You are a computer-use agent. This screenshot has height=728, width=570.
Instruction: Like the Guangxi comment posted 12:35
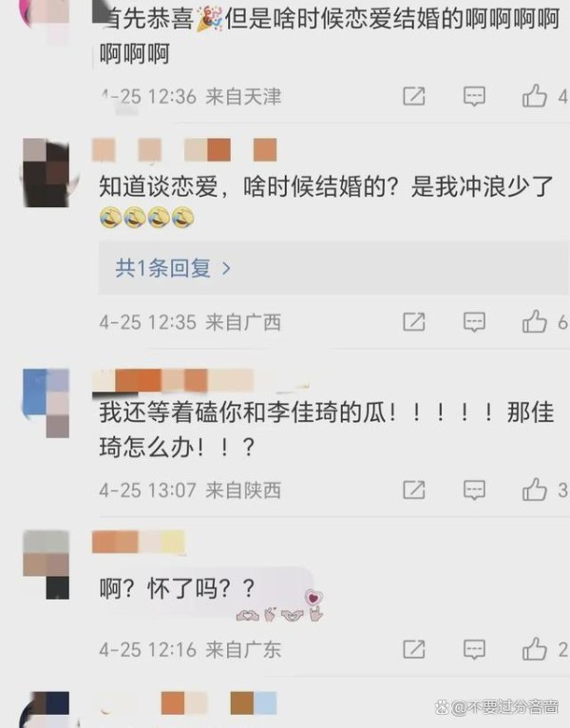(x=534, y=321)
